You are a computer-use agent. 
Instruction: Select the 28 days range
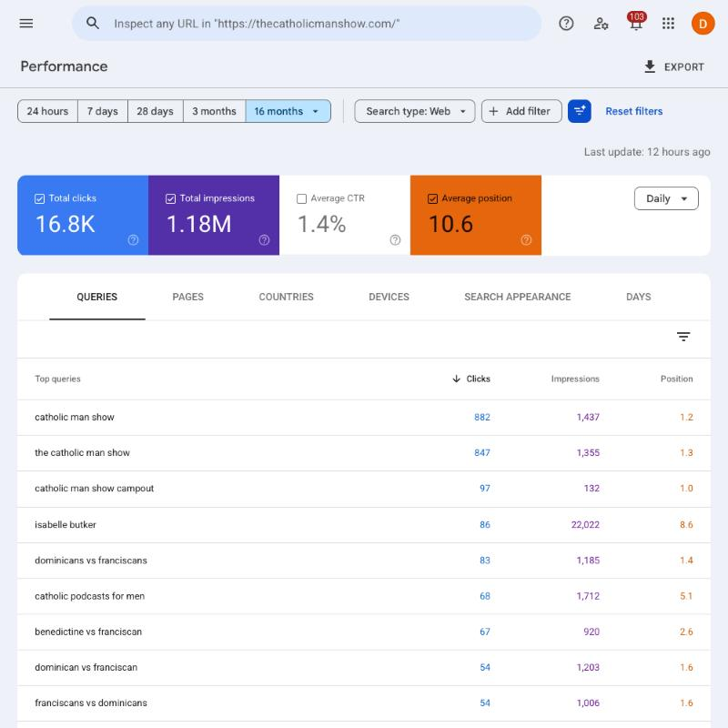click(x=155, y=111)
